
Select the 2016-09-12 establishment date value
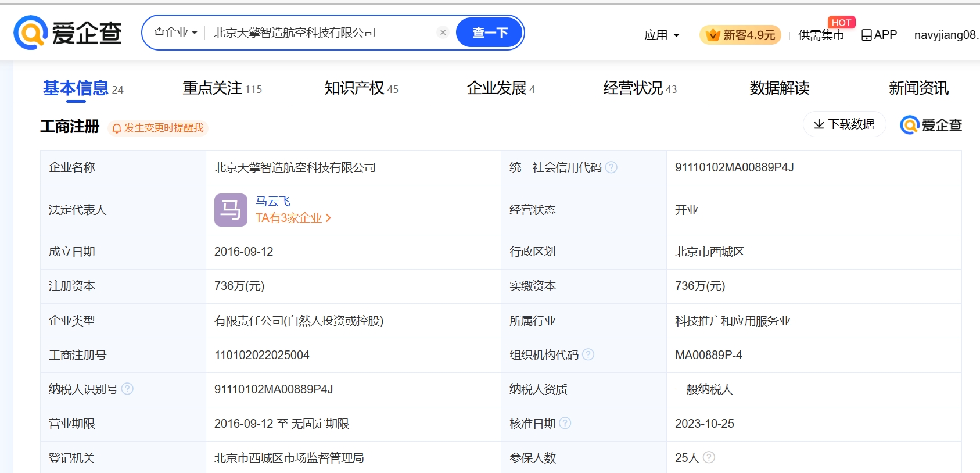(244, 252)
